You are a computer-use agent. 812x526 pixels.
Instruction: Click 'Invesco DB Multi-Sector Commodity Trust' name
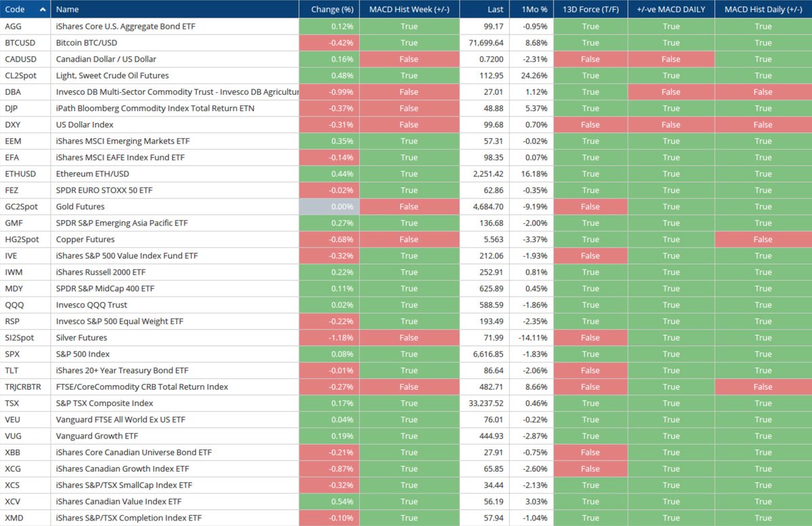click(175, 92)
